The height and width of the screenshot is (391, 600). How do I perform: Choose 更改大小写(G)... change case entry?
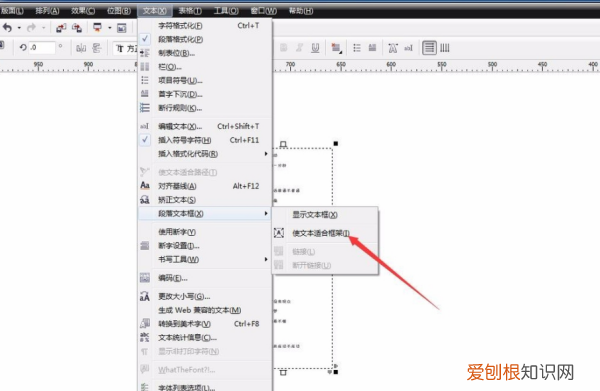click(205, 297)
